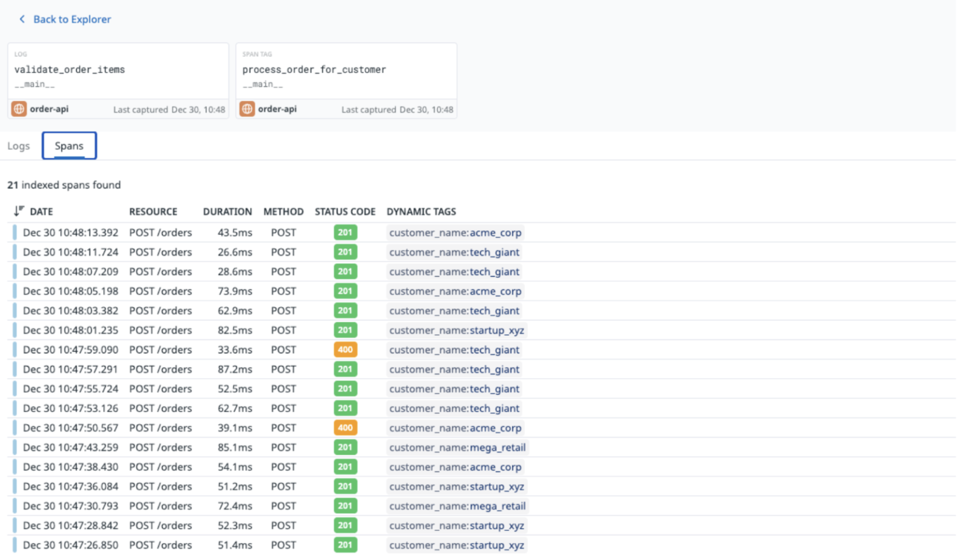960x560 pixels.
Task: Sort by the DURATION column header
Action: pyautogui.click(x=227, y=211)
